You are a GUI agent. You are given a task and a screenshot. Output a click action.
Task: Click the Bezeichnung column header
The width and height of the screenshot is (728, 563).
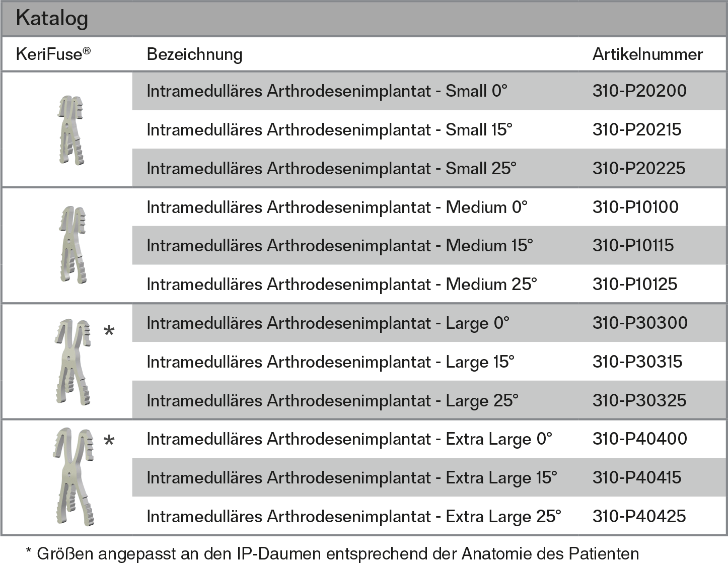(x=194, y=54)
